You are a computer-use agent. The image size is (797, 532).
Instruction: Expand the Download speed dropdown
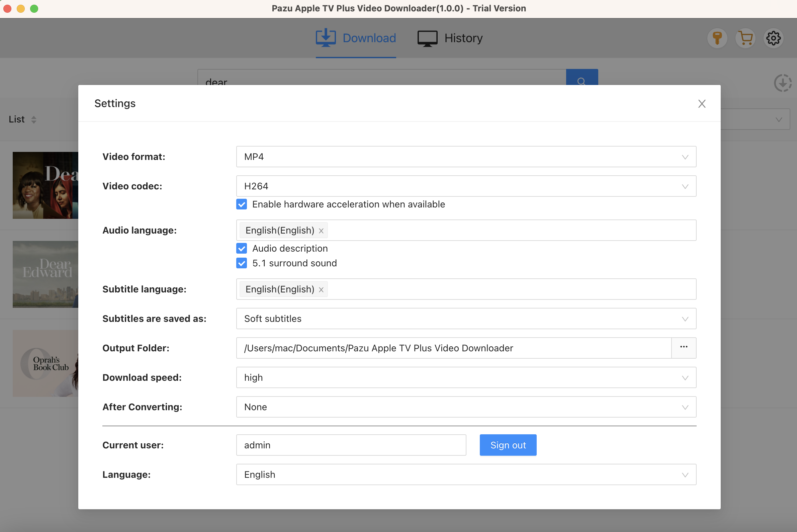[466, 377]
